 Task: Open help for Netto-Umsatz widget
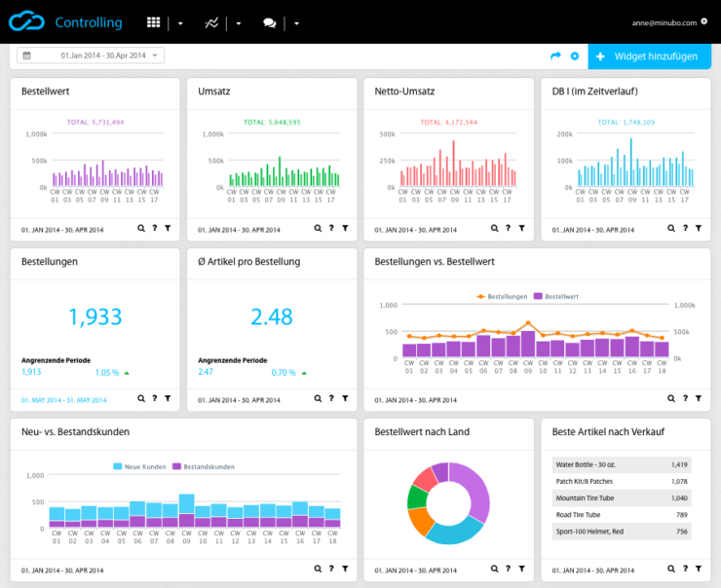(508, 228)
